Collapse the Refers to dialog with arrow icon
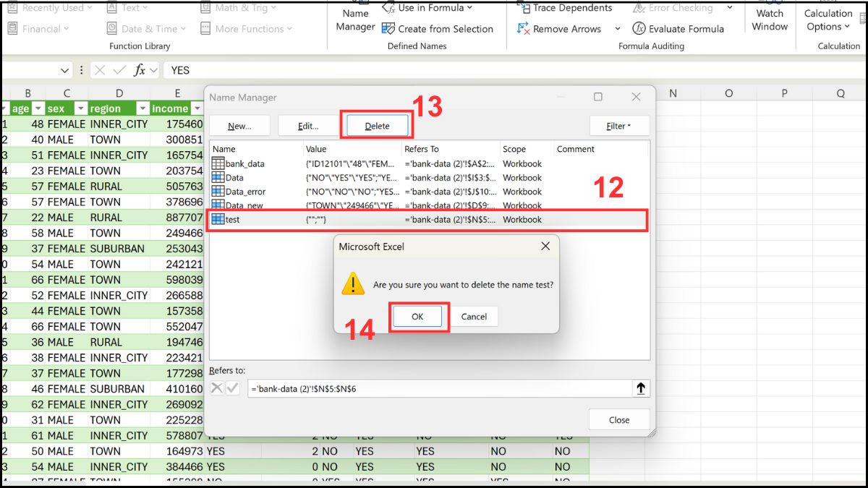Screen dimensions: 868x488 641,388
